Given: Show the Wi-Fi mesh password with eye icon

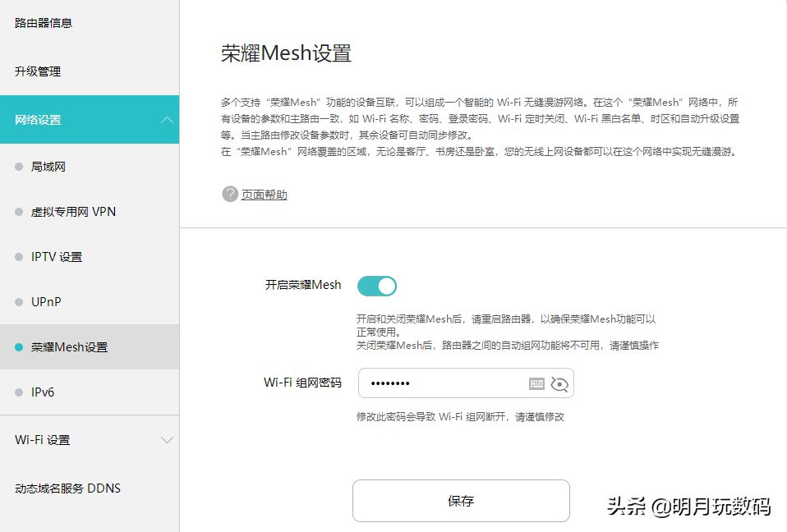Looking at the screenshot, I should [559, 383].
